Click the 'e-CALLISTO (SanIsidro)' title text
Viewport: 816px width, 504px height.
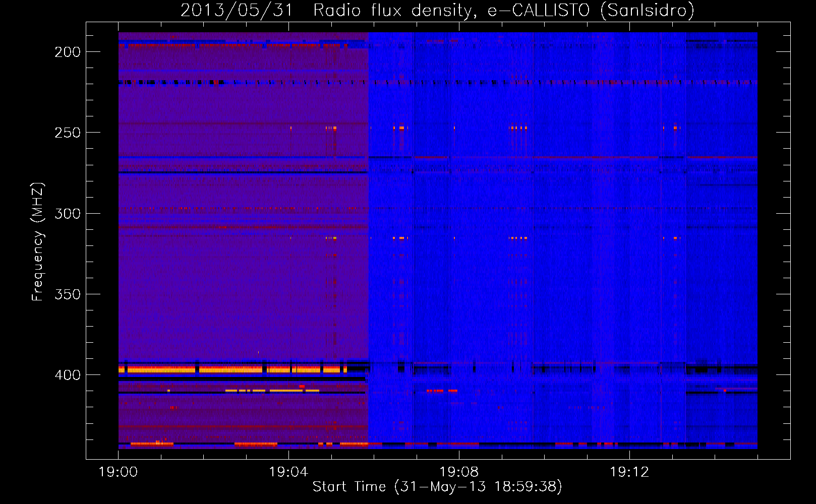(591, 11)
